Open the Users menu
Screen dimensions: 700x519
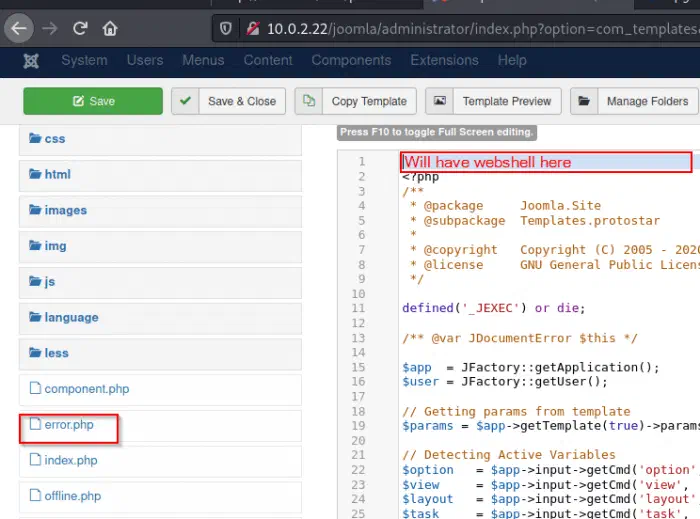click(145, 60)
